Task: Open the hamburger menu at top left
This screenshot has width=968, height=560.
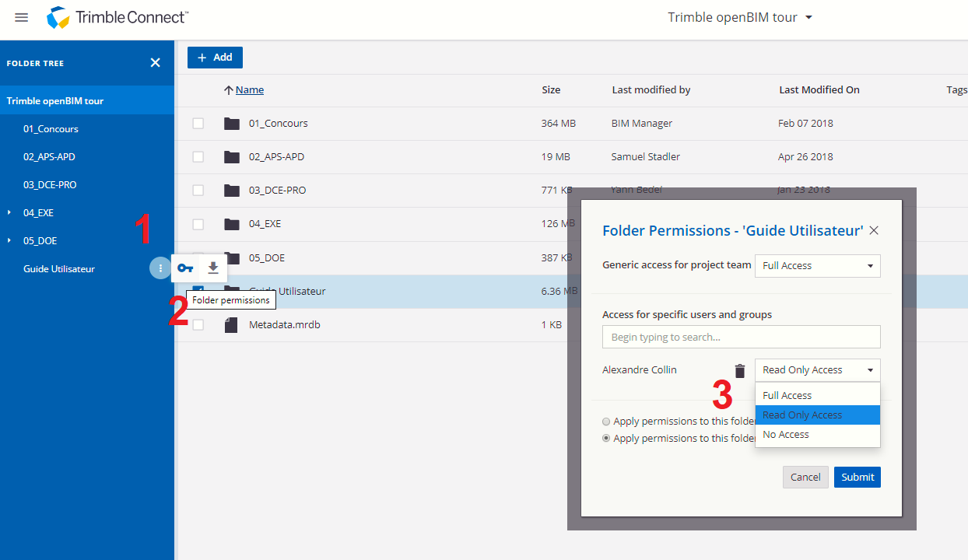Action: 21,17
